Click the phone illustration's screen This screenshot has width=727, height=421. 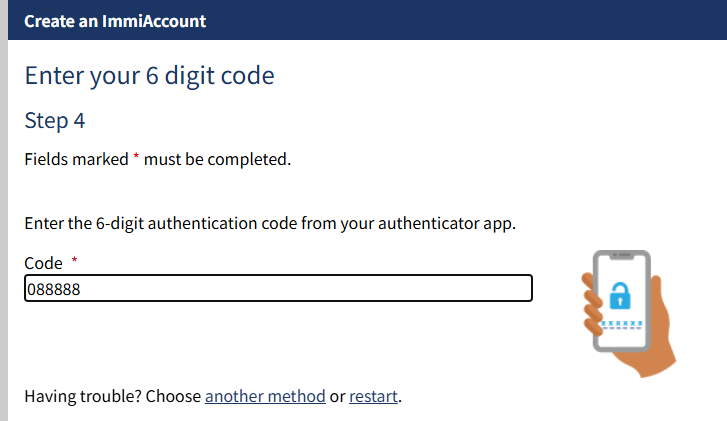[x=621, y=301]
